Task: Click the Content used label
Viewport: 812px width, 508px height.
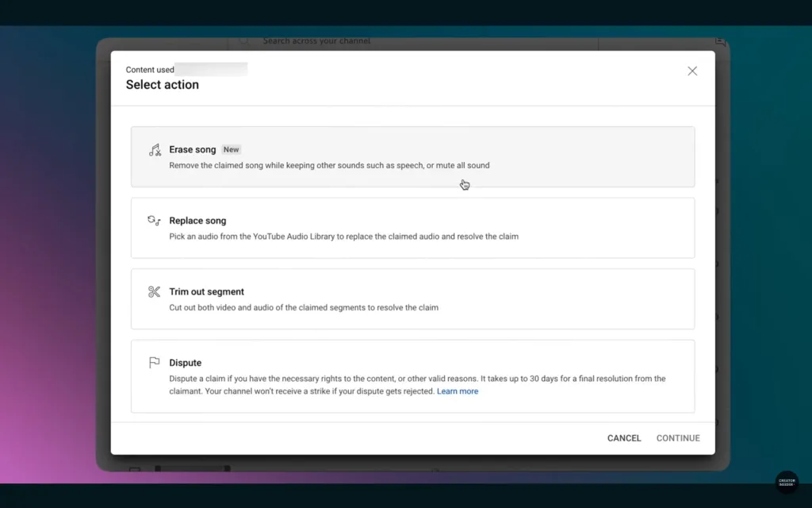Action: [150, 70]
